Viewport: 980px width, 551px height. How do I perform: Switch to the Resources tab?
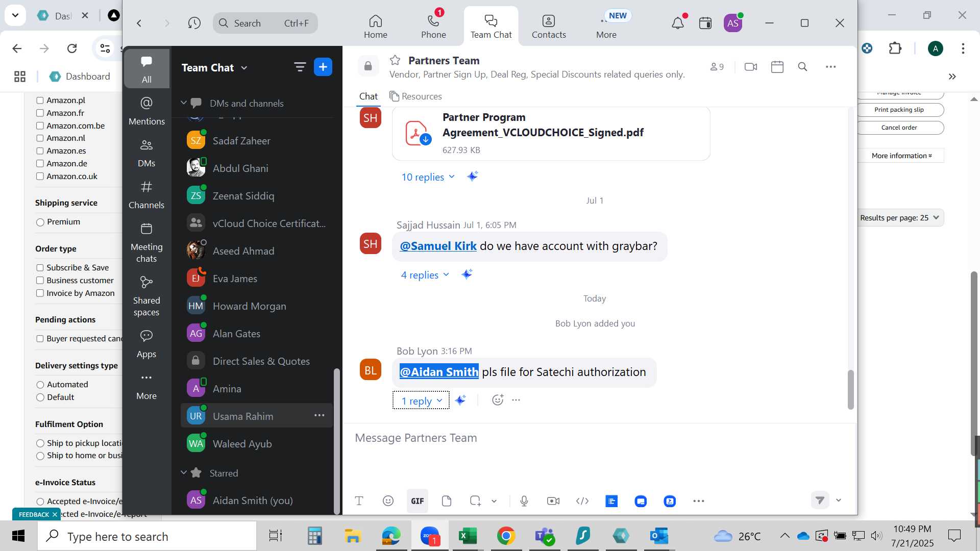coord(415,96)
